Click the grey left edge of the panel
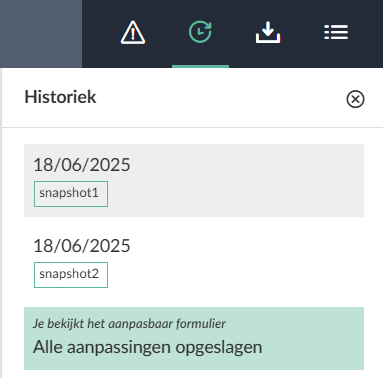Image resolution: width=383 pixels, height=378 pixels. coord(1,223)
